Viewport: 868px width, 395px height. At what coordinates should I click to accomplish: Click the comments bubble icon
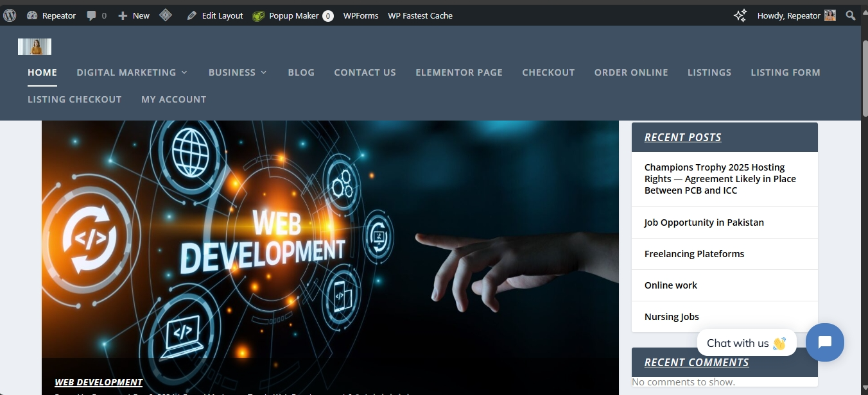[92, 15]
